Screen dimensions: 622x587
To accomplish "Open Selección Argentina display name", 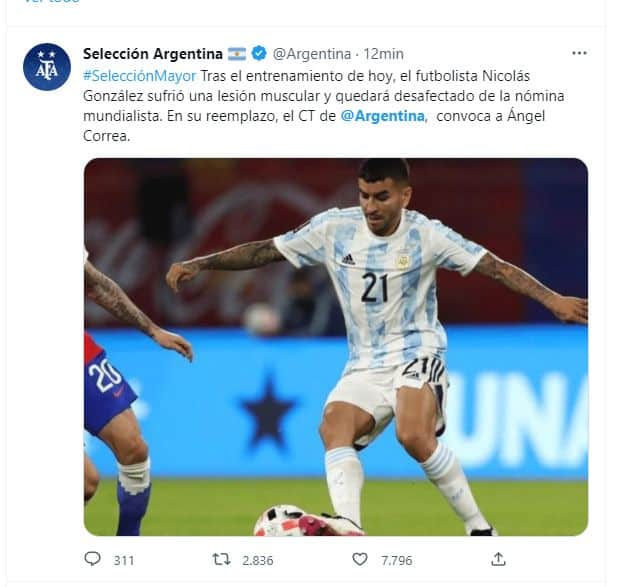I will [x=153, y=54].
